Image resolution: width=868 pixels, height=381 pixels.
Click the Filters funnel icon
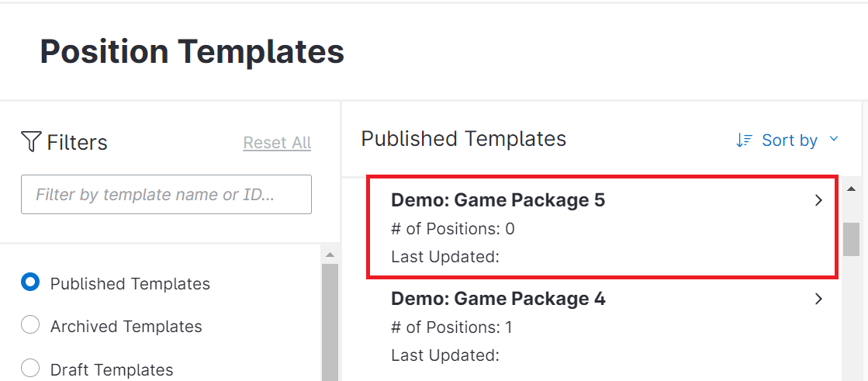[x=31, y=142]
